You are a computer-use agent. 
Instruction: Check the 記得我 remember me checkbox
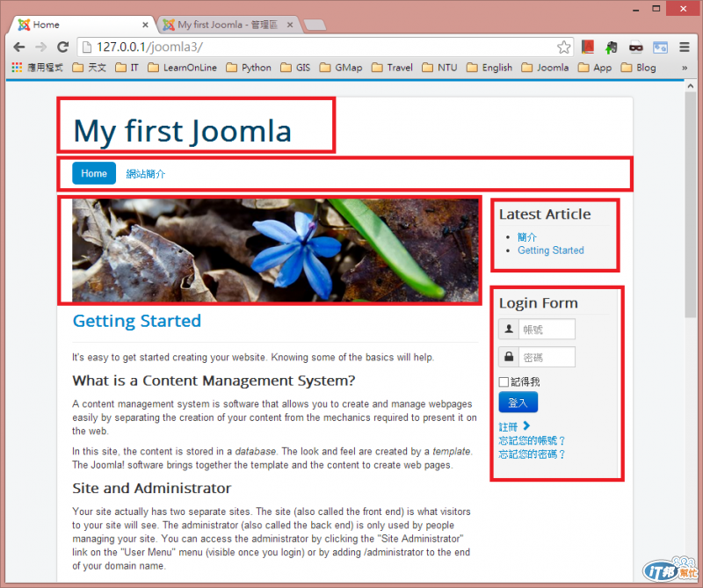pos(504,381)
